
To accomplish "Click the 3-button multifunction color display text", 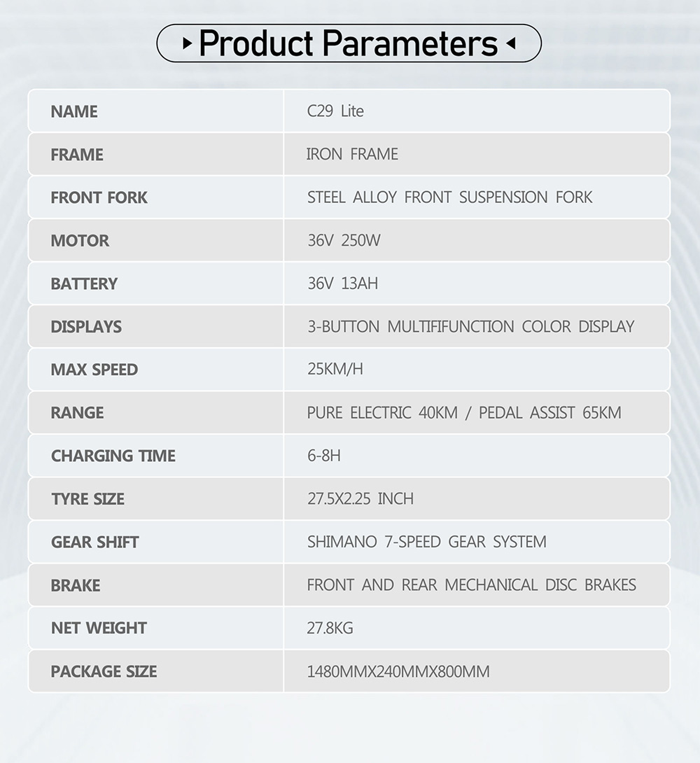I will [470, 327].
